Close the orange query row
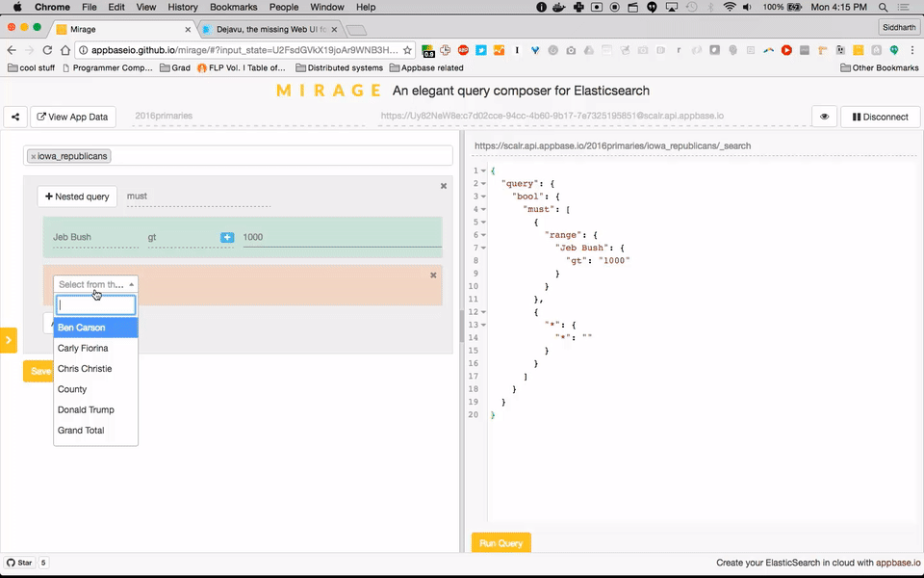This screenshot has height=578, width=924. click(x=433, y=275)
